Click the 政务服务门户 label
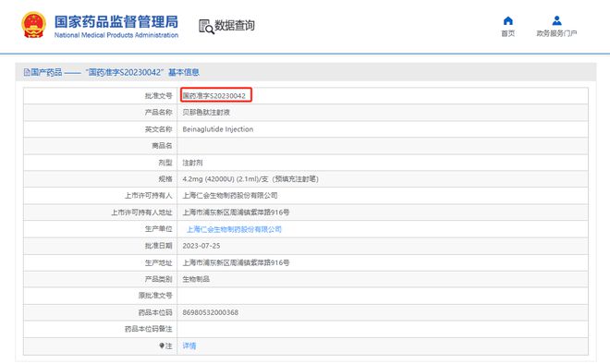 [556, 33]
